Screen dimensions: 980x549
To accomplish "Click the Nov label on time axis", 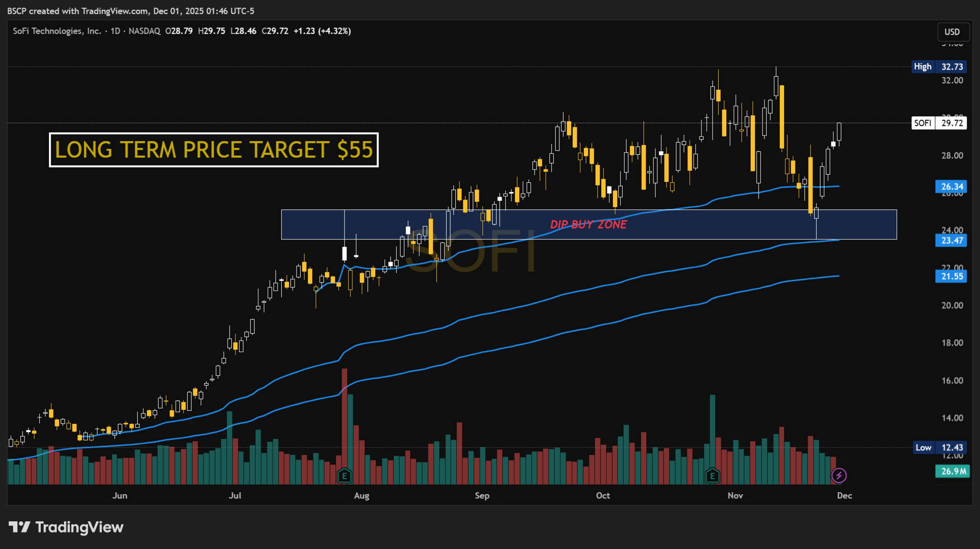I will 735,495.
